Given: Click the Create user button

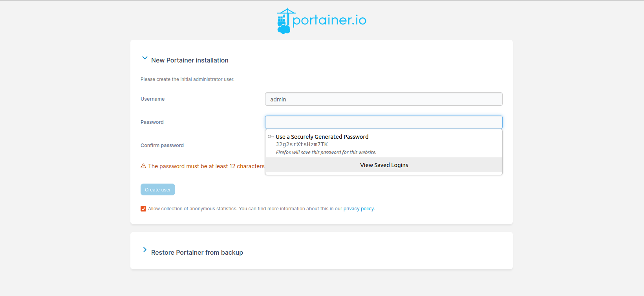Looking at the screenshot, I should click(x=158, y=189).
